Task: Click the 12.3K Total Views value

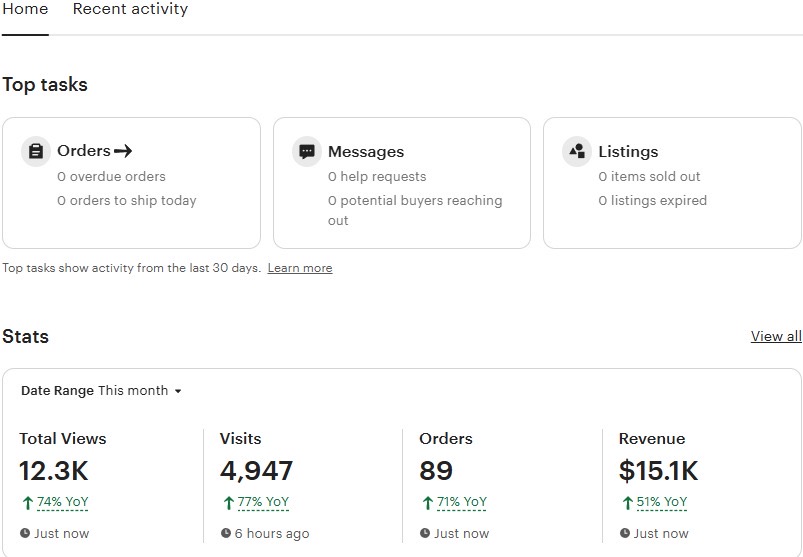Action: [54, 470]
